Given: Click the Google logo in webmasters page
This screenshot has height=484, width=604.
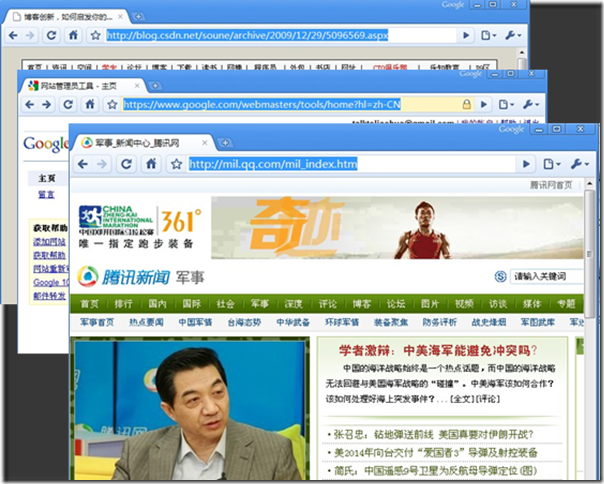Looking at the screenshot, I should click(45, 144).
